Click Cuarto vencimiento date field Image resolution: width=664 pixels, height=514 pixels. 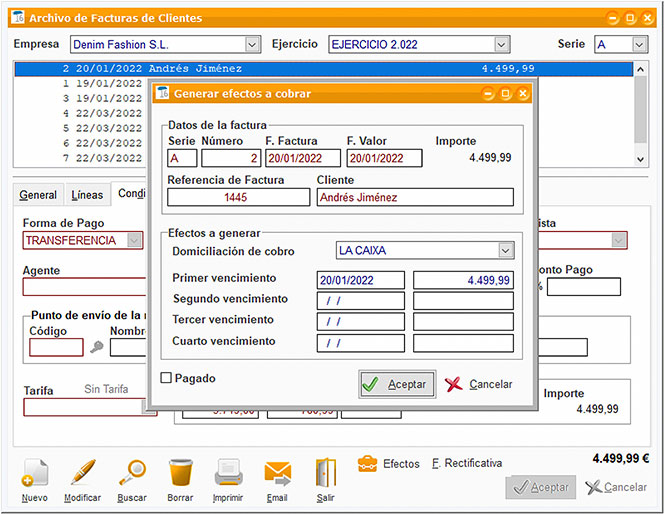coord(361,343)
